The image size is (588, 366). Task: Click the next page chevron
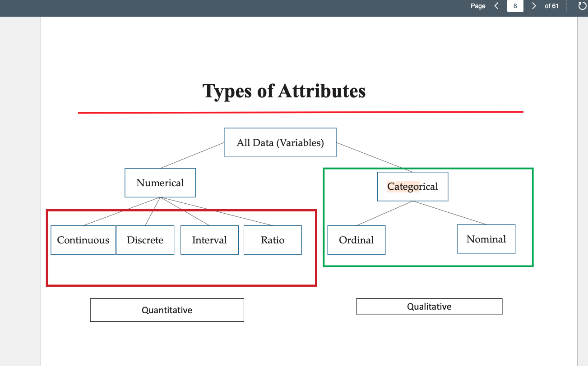point(534,6)
